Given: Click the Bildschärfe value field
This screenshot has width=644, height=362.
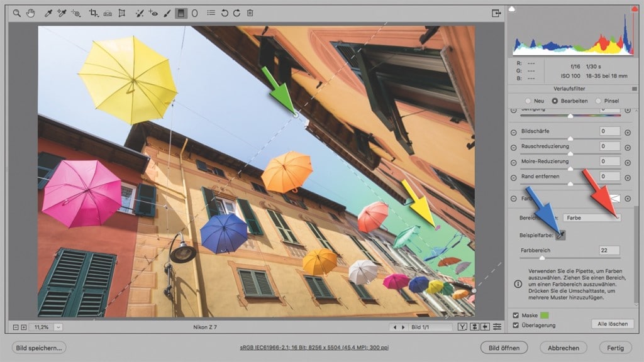Looking at the screenshot, I should coord(609,131).
